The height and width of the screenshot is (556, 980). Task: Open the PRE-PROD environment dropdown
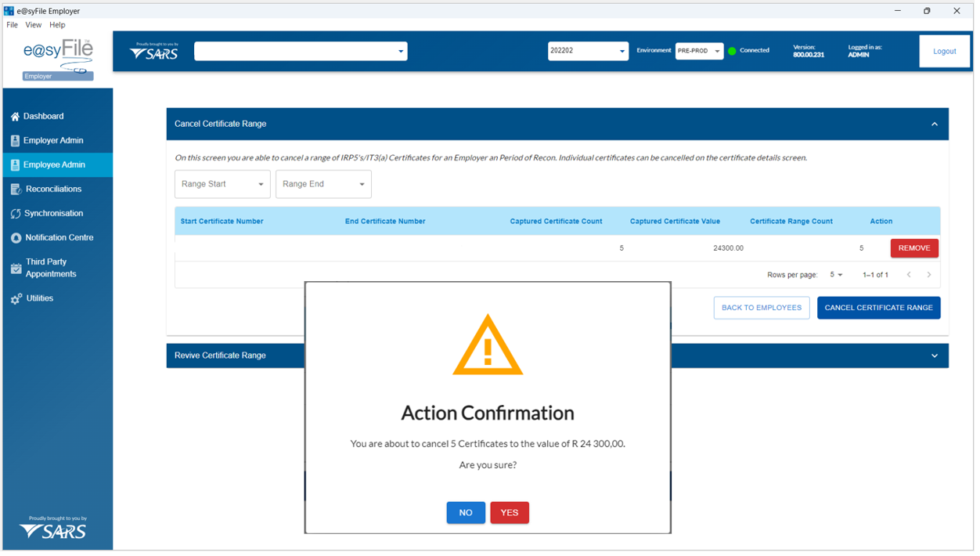click(699, 52)
